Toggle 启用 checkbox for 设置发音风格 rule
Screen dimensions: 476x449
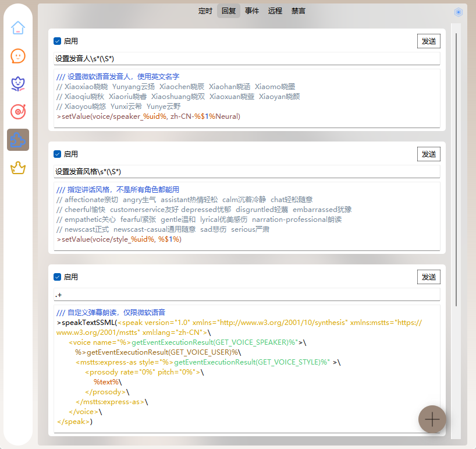(58, 154)
